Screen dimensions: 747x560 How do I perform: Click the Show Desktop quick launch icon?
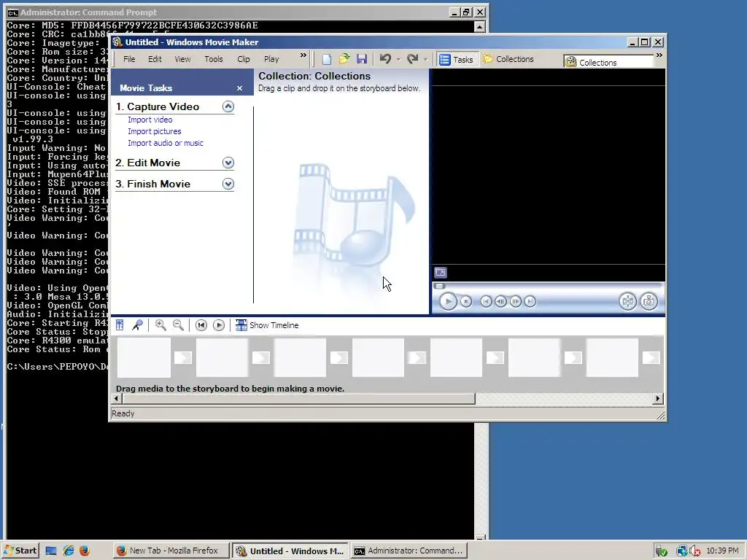click(51, 551)
